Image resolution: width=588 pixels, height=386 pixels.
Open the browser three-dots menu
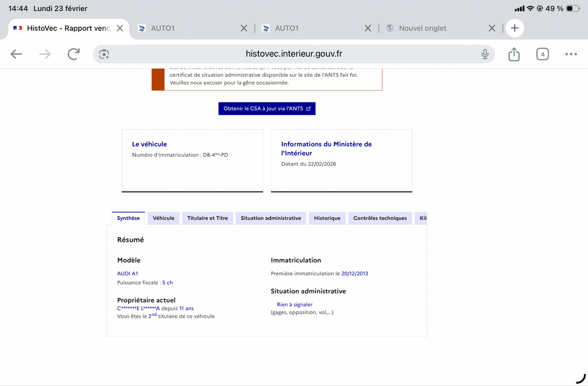(570, 54)
